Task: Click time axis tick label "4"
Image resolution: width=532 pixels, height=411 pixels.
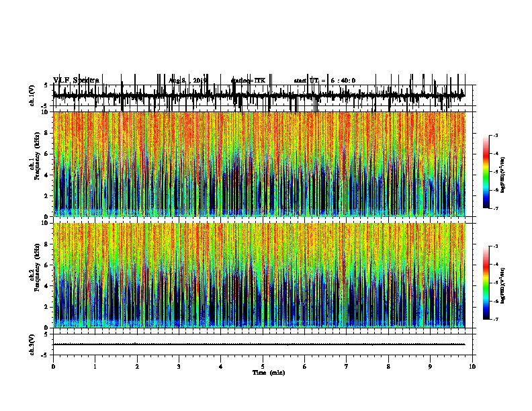Action: 221,367
